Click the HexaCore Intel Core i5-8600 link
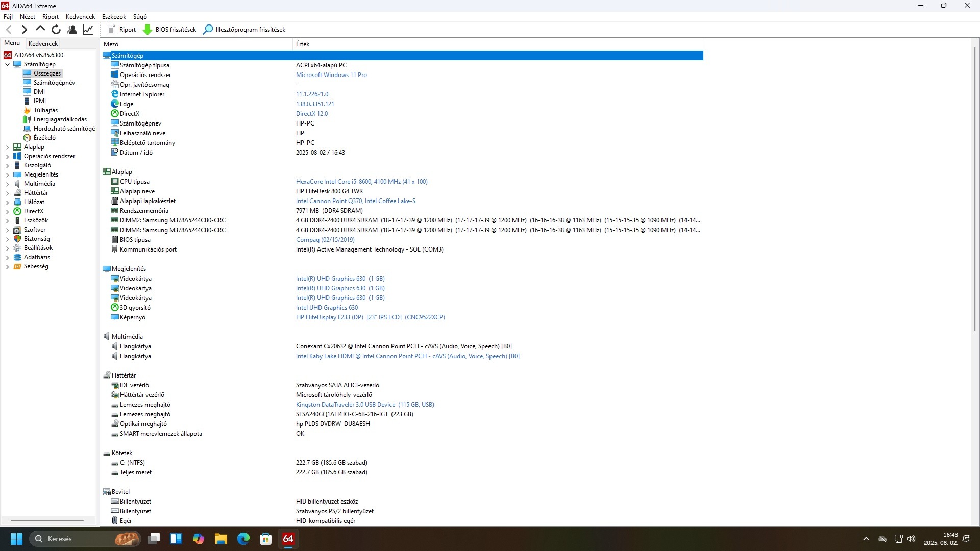Screen dimensions: 980x551 (361, 182)
